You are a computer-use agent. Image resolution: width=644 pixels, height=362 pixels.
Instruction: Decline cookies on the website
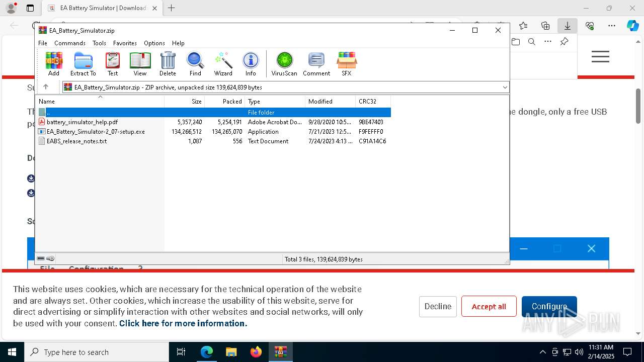(438, 306)
